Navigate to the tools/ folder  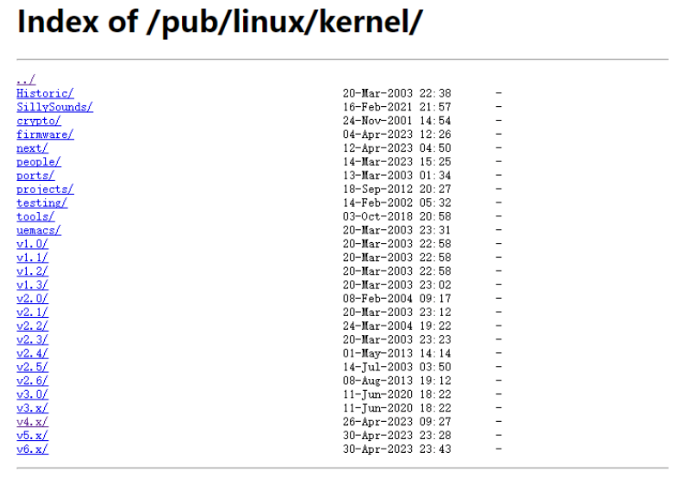point(35,216)
